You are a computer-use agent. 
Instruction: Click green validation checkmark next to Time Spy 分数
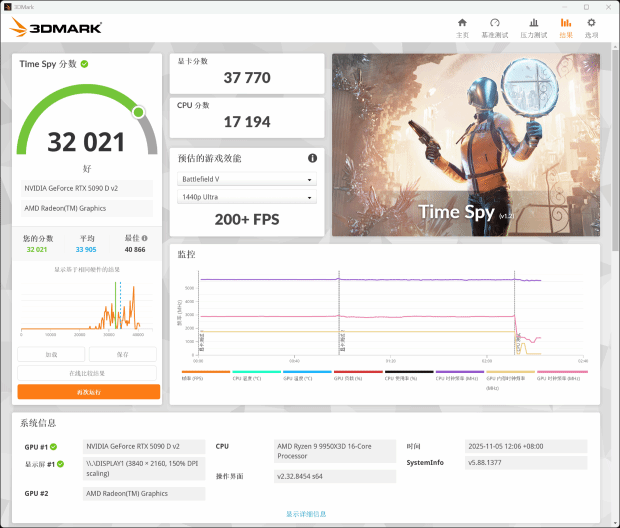tap(85, 64)
